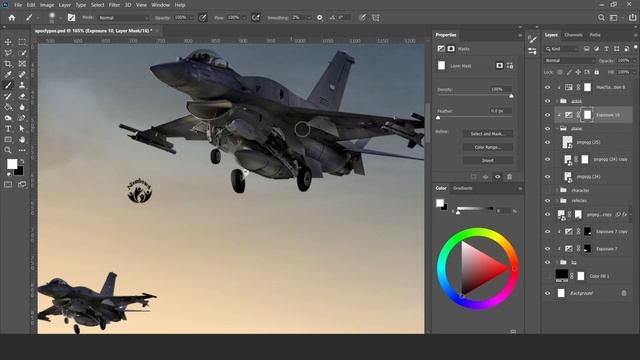Open smoothing options gear icon
Viewport: 640px width, 360px height.
click(x=320, y=18)
